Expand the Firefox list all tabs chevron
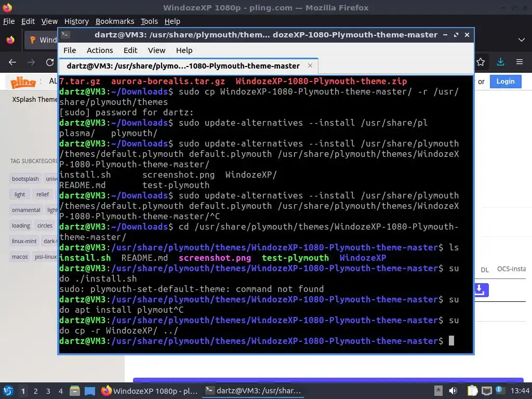 coord(522,39)
